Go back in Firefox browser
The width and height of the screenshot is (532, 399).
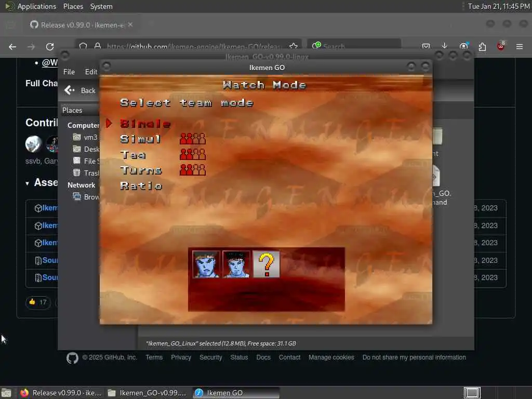tap(12, 46)
